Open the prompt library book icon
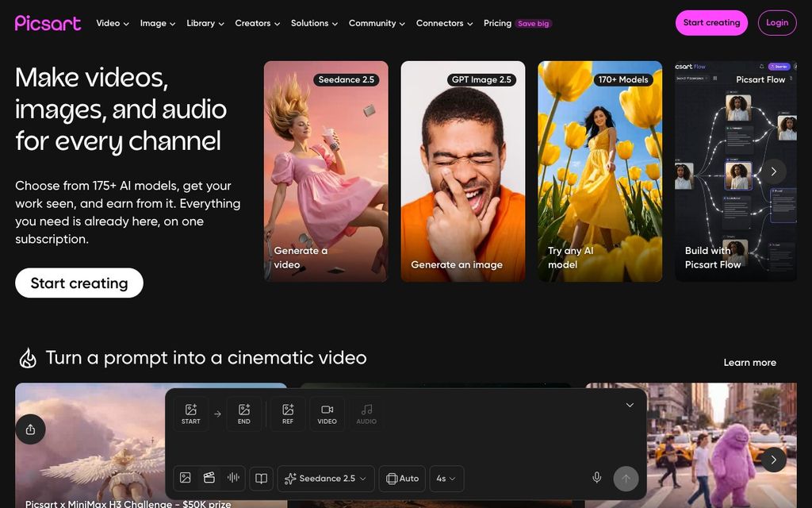812x508 pixels. 261,479
